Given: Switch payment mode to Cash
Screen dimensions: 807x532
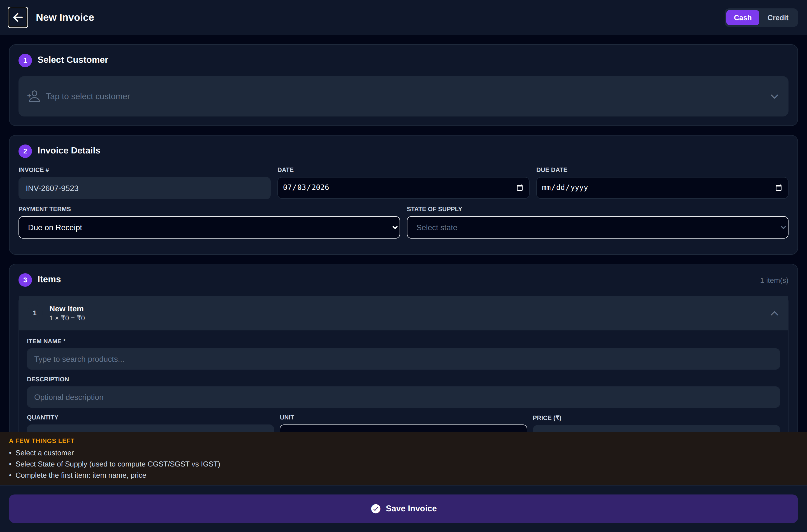Looking at the screenshot, I should click(x=743, y=18).
